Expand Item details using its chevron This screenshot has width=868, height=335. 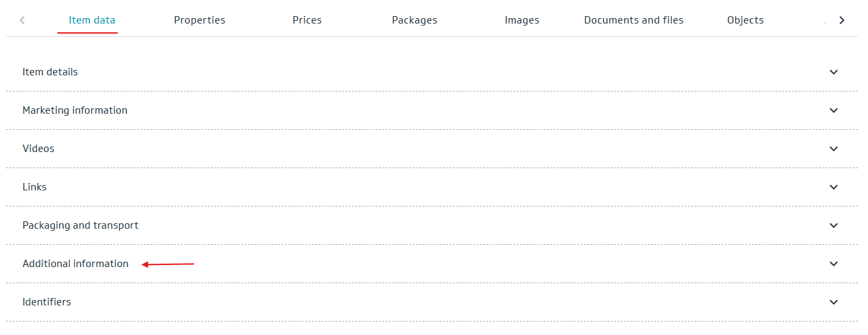click(834, 72)
